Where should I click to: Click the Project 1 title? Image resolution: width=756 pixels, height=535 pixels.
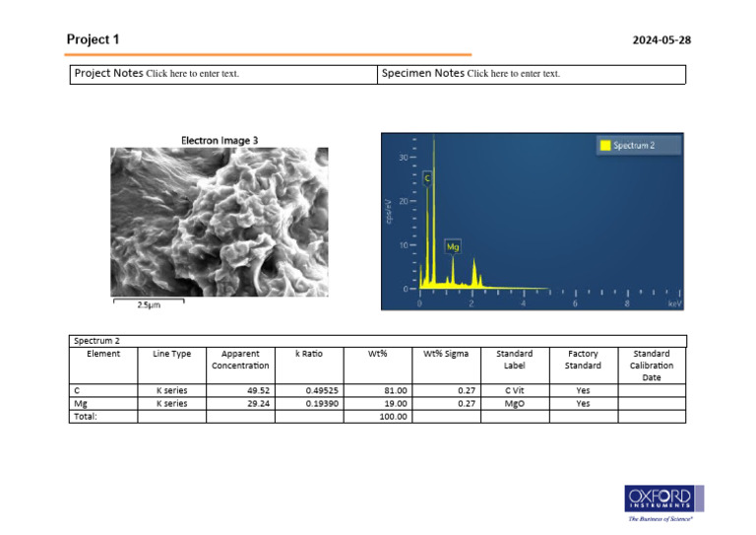[94, 39]
